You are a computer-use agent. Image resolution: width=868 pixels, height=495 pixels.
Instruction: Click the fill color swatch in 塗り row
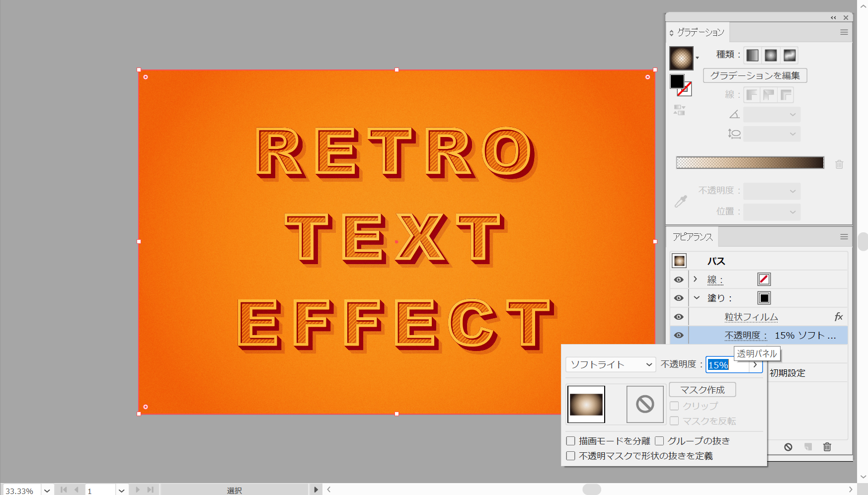pos(764,298)
